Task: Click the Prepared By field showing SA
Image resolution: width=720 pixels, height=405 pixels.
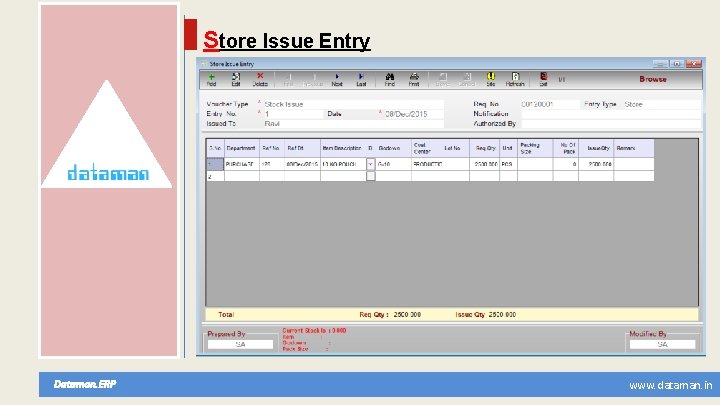Action: coord(240,344)
